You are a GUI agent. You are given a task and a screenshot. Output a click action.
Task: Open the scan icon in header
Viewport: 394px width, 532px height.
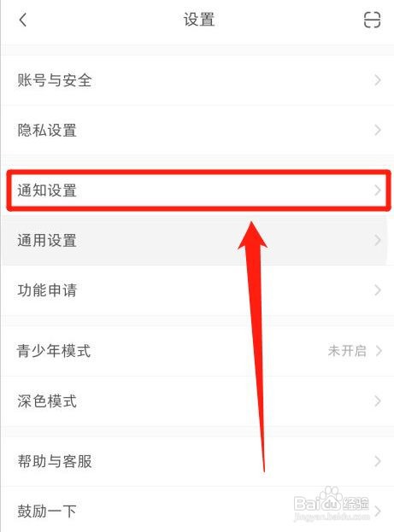point(372,20)
